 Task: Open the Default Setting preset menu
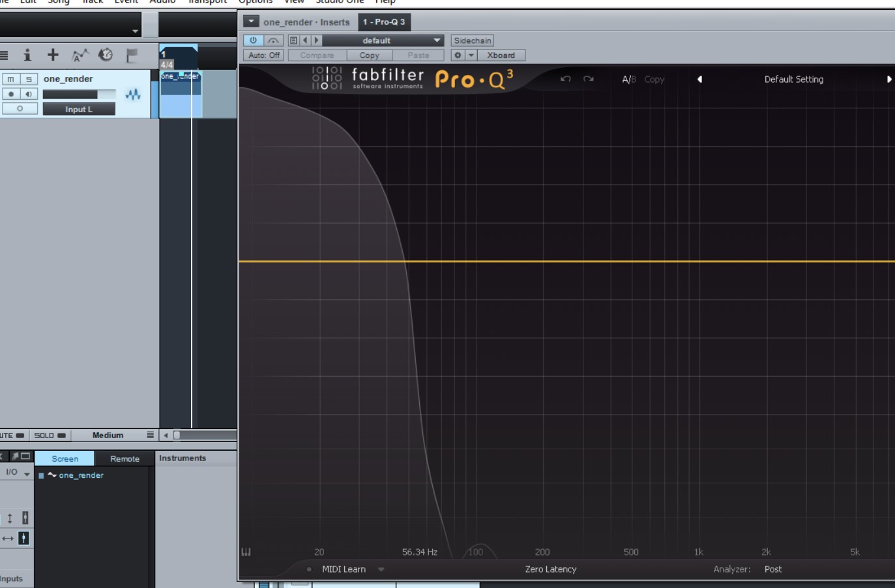point(793,80)
